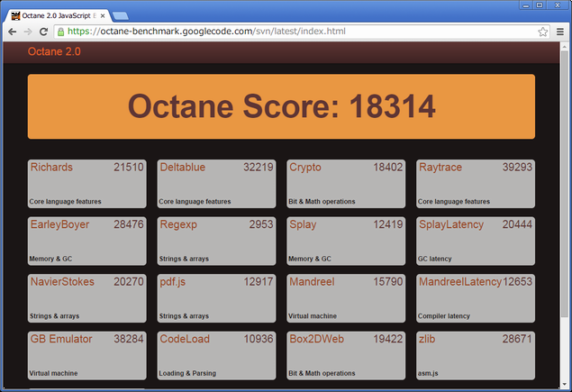Open the CodeLoad benchmark link

pos(185,339)
